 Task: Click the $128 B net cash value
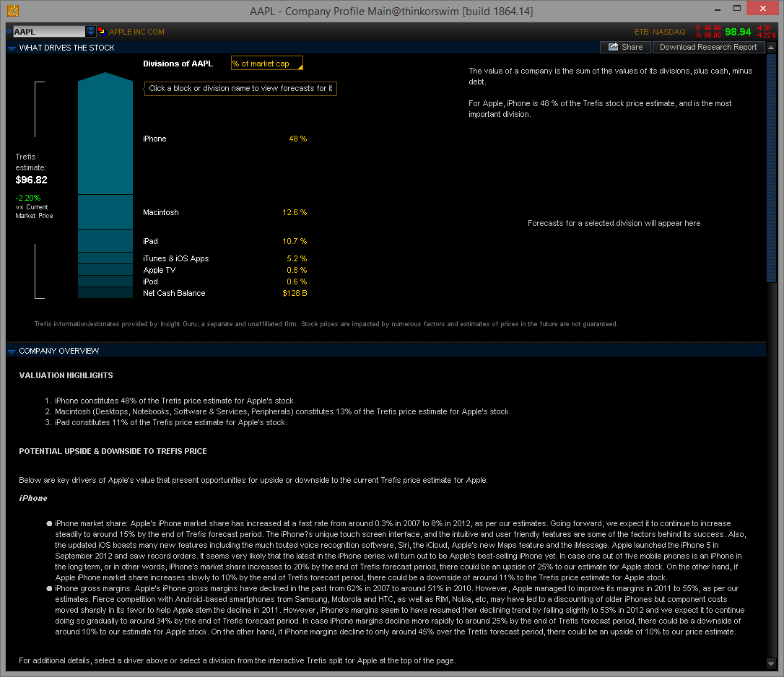(x=295, y=293)
